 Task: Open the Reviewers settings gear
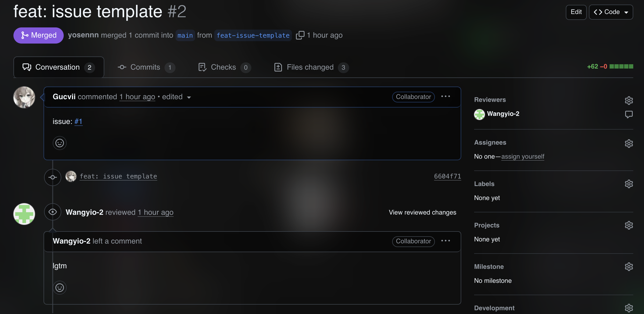click(x=629, y=100)
